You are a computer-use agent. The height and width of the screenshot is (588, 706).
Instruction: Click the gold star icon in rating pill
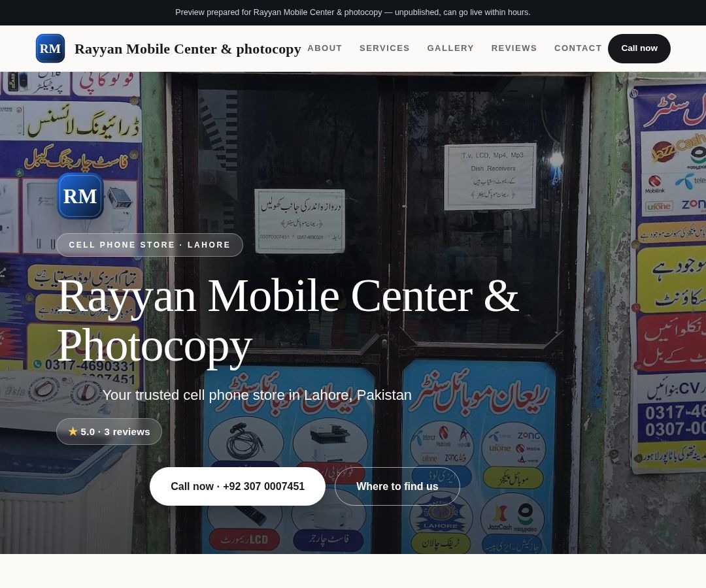[x=73, y=431]
